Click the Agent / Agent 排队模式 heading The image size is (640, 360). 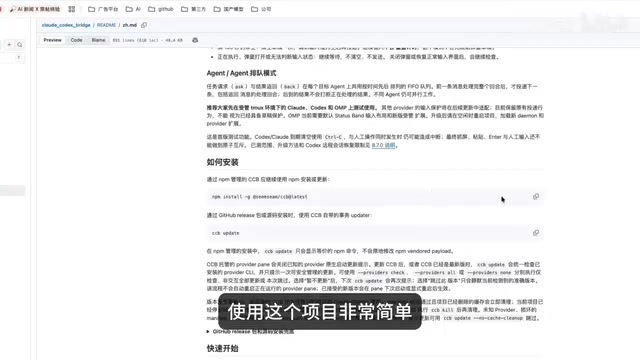[241, 73]
